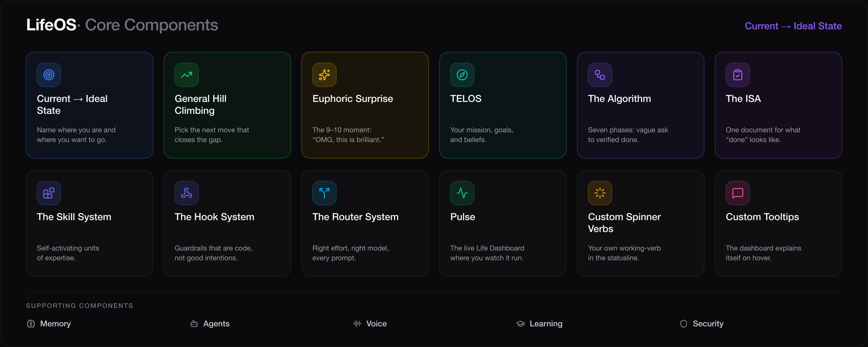Click the trending-up icon on General Hill Climbing

pyautogui.click(x=187, y=75)
